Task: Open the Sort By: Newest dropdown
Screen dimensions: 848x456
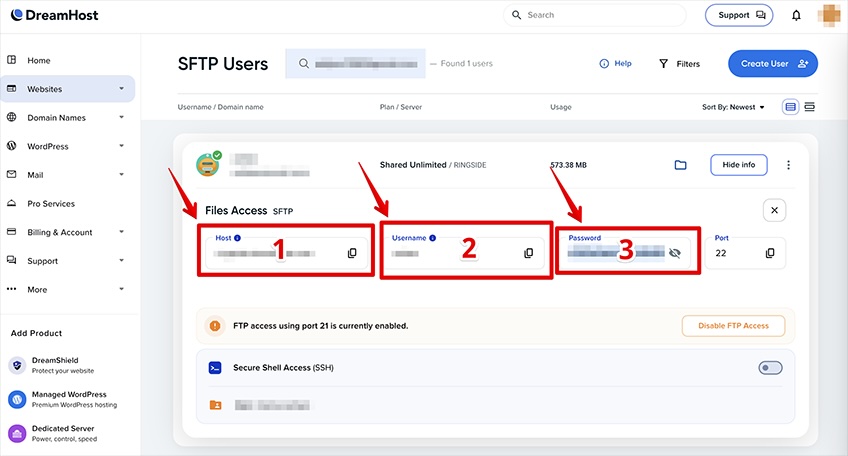Action: (x=733, y=107)
